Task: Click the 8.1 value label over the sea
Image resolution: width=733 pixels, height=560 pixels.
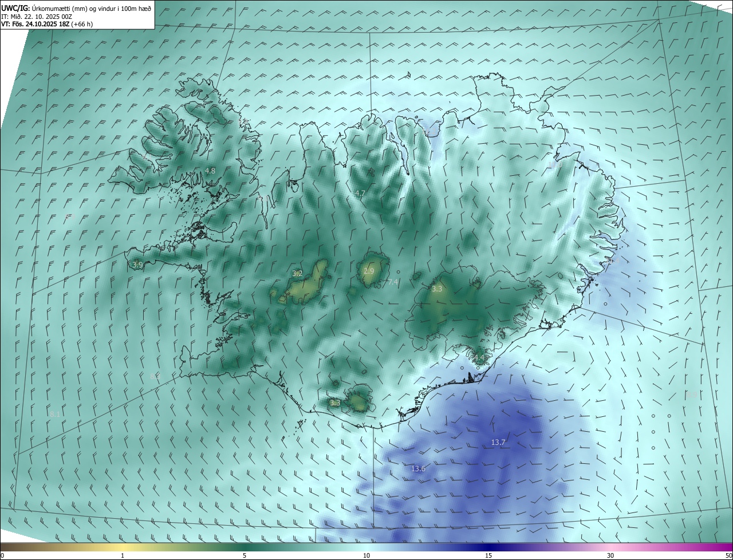Action: click(x=55, y=413)
